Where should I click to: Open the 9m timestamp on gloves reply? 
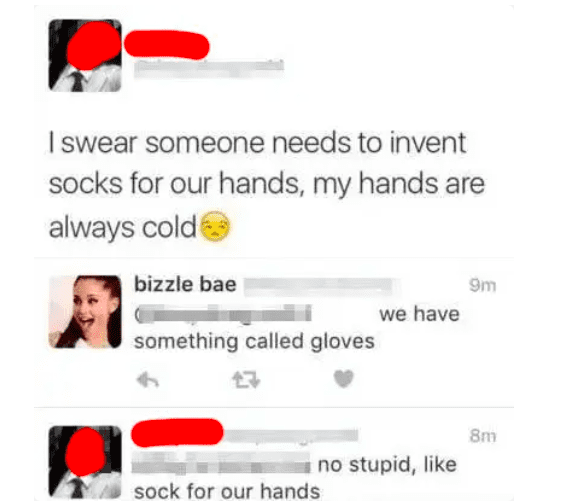(x=483, y=285)
